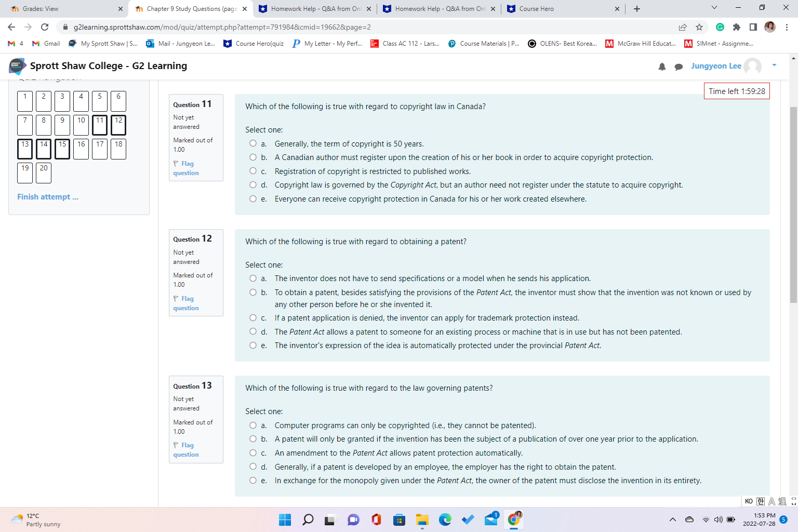The image size is (798, 532).
Task: Click the browser address bar URL
Action: (222, 27)
